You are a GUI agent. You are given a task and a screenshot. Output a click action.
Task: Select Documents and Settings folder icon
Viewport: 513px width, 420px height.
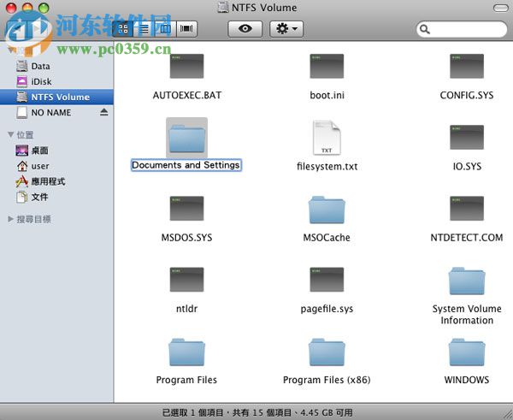point(186,138)
